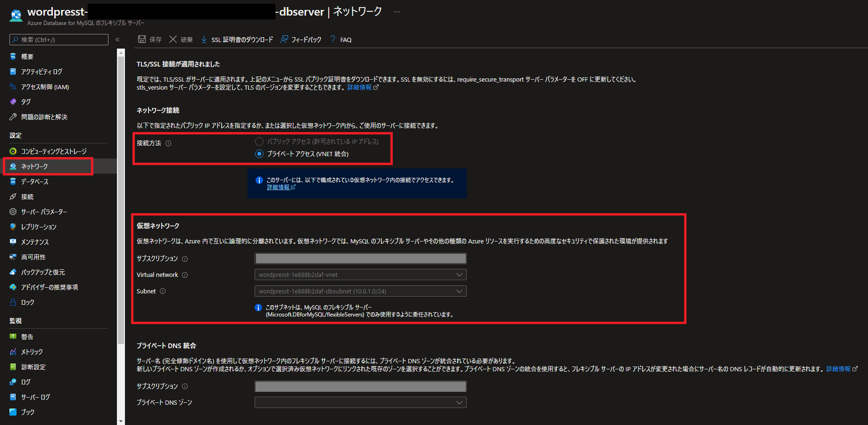
Task: Collapse the sidebar with the double chevron
Action: [x=117, y=40]
